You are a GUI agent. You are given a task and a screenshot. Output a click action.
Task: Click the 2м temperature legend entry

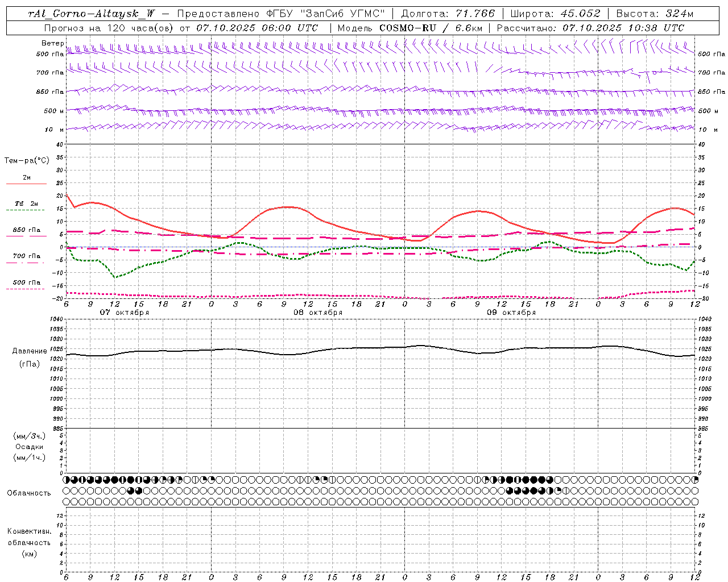point(27,178)
